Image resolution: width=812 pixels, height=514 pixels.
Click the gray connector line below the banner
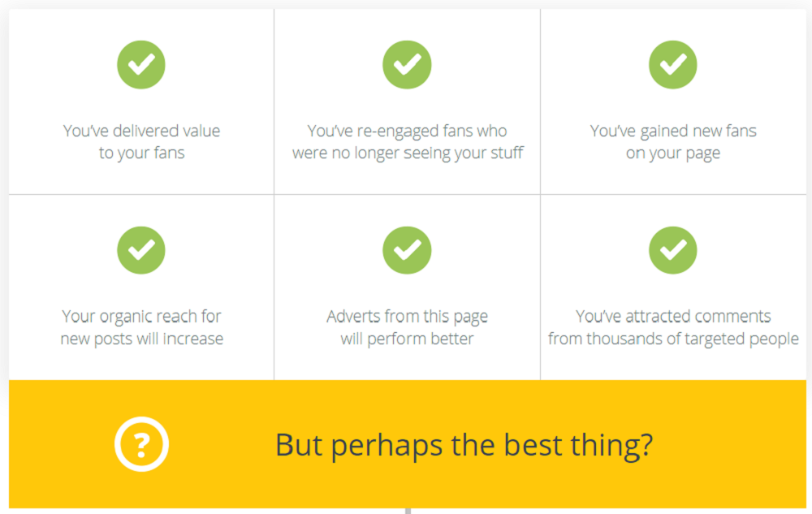(x=408, y=511)
